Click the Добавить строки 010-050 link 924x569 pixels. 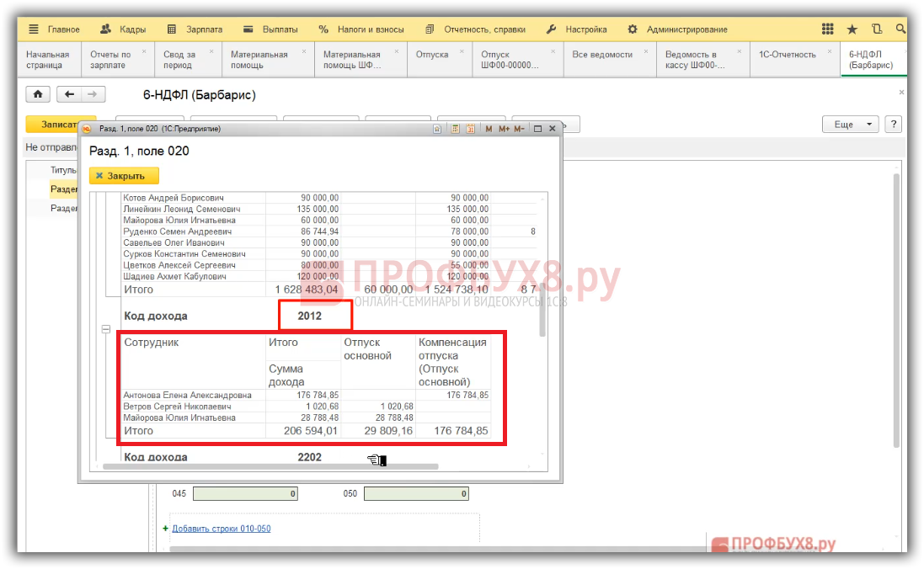[x=221, y=529]
